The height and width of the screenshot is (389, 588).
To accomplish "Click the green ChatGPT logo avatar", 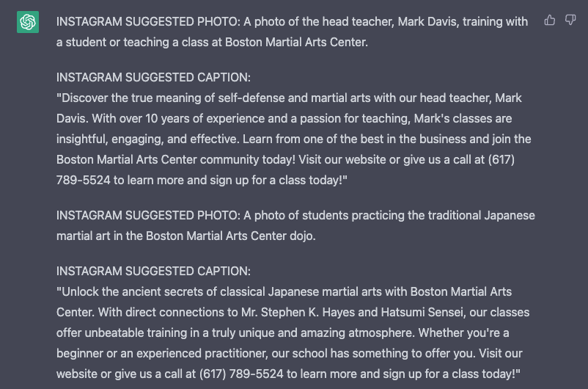I will pyautogui.click(x=28, y=22).
